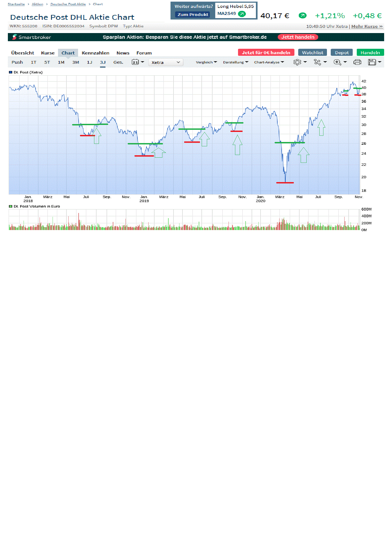Follow the Mehr Kurse link
392x559 pixels.
[367, 26]
